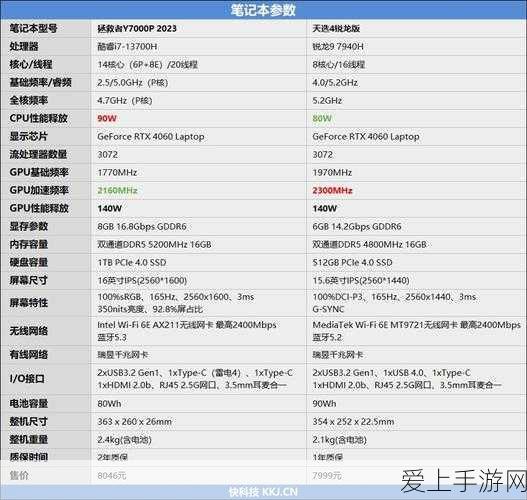The width and height of the screenshot is (527, 500).
Task: Click the Intel Wi-Fi 6E AX211 cell
Action: pyautogui.click(x=187, y=331)
